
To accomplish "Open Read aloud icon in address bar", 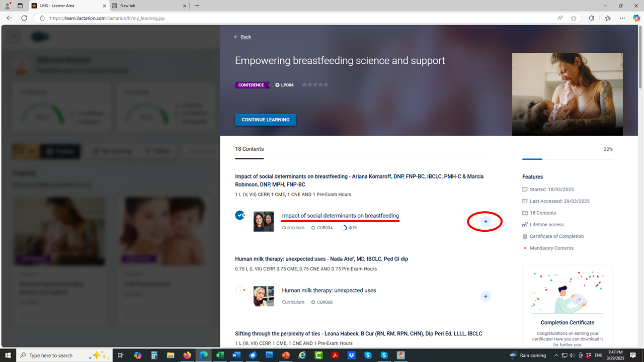I will tap(560, 18).
